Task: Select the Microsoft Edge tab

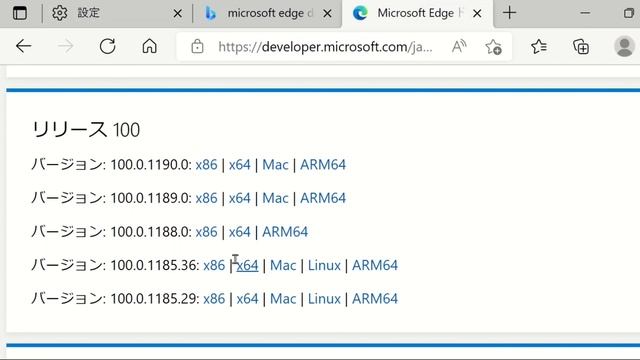Action: point(418,13)
